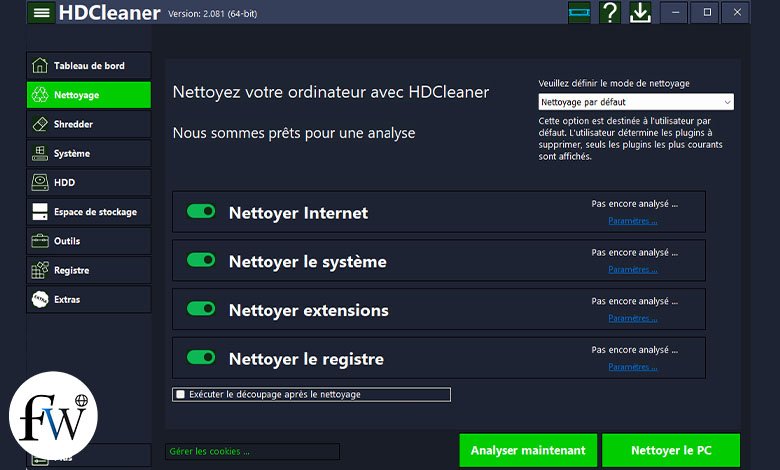Click the help question mark icon
This screenshot has width=780, height=470.
point(610,12)
